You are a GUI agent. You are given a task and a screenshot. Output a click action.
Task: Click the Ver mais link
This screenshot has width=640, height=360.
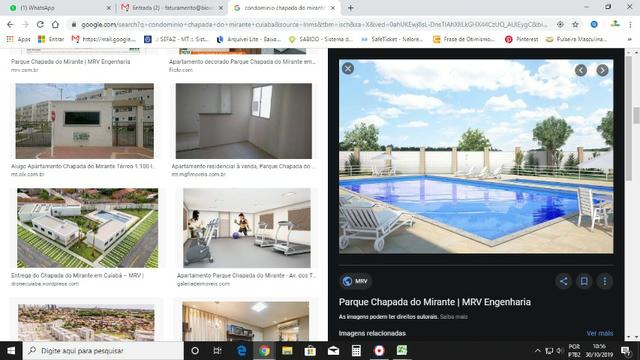point(600,333)
